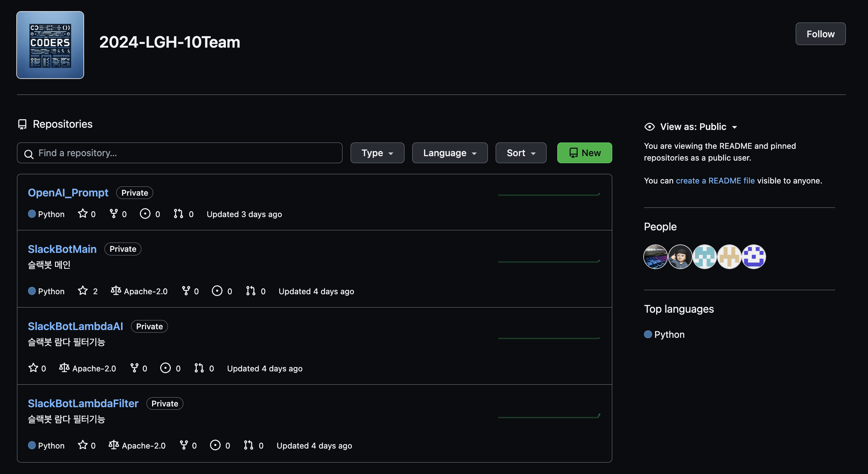Click the Follow button
The image size is (868, 474).
pos(820,34)
